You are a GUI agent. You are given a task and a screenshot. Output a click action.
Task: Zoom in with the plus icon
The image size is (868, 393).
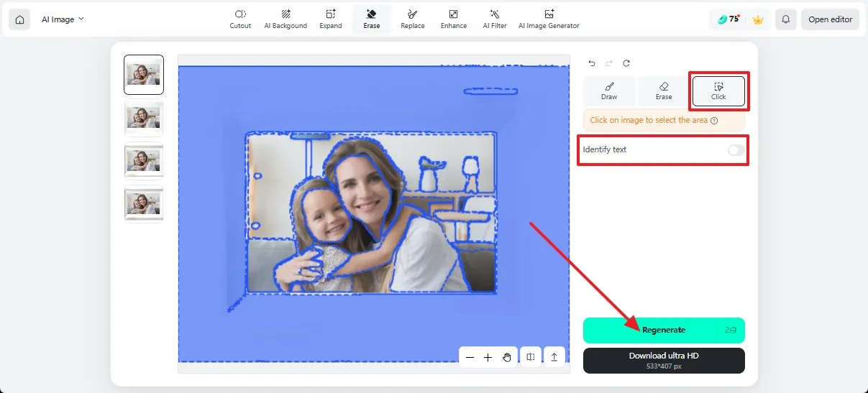tap(488, 357)
